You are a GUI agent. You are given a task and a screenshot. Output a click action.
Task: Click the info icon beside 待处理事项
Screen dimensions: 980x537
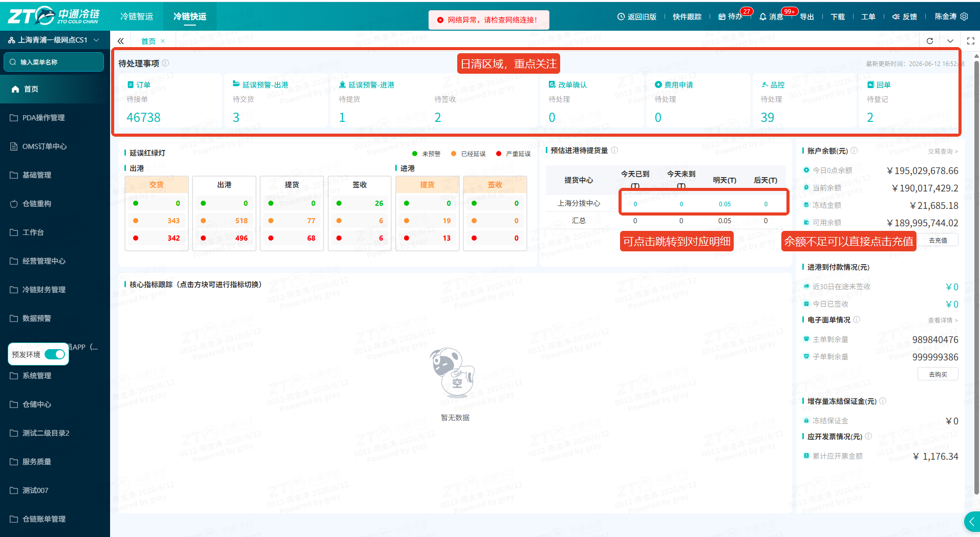tap(165, 63)
